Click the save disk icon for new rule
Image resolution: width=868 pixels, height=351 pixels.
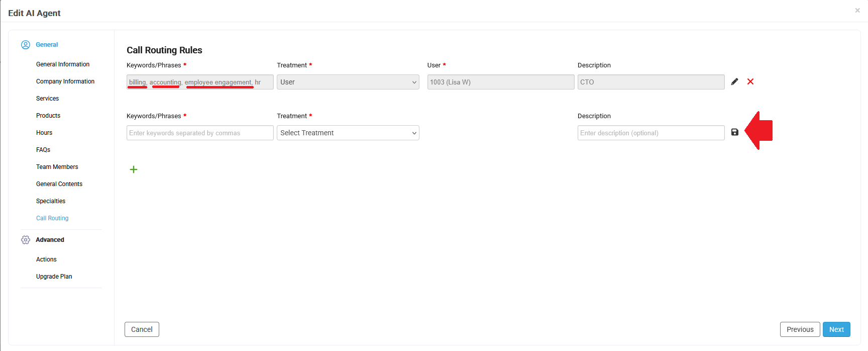coord(735,132)
